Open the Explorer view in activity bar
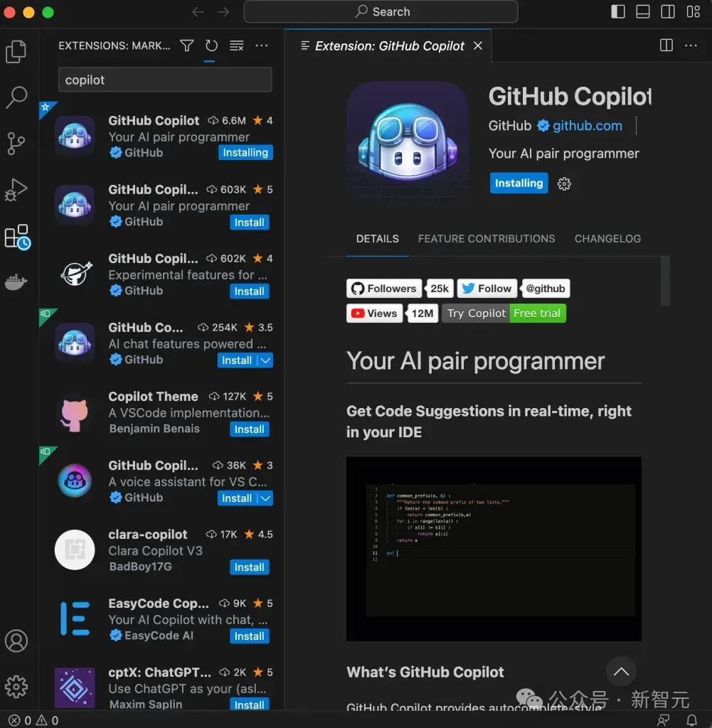Screen dimensions: 712x728 16,51
